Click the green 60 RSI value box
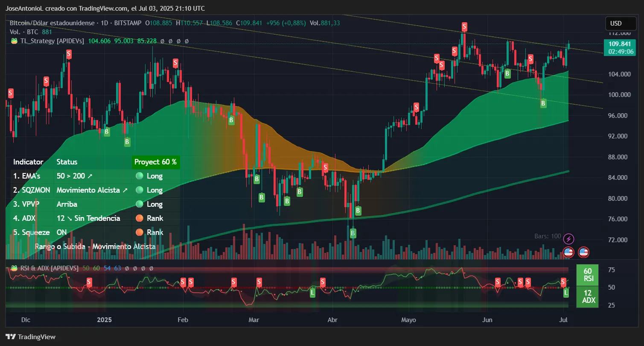644x346 pixels. tap(587, 275)
